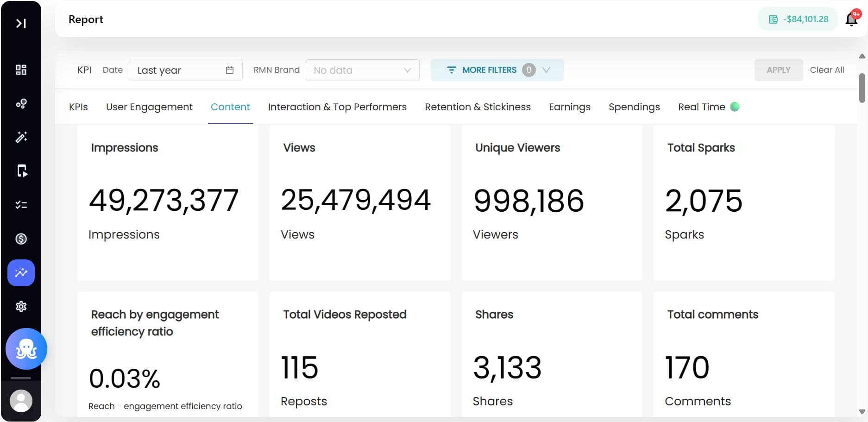
Task: Click the page vertical scrollbar thumb
Action: click(862, 88)
